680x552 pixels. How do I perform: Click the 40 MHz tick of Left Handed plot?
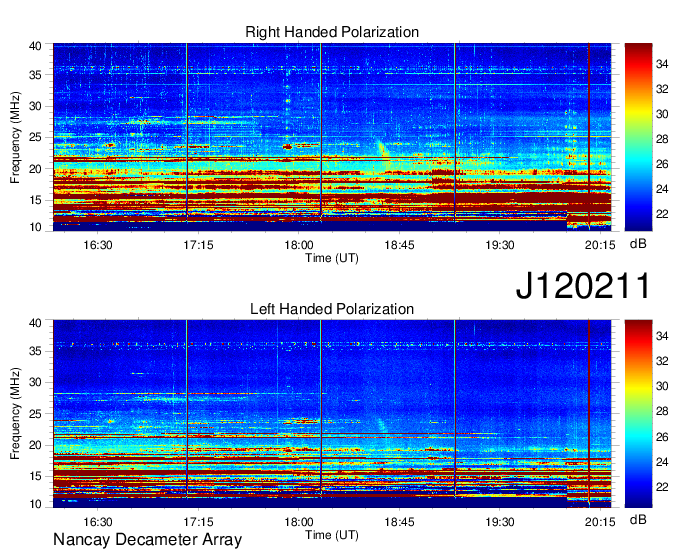tap(35, 323)
